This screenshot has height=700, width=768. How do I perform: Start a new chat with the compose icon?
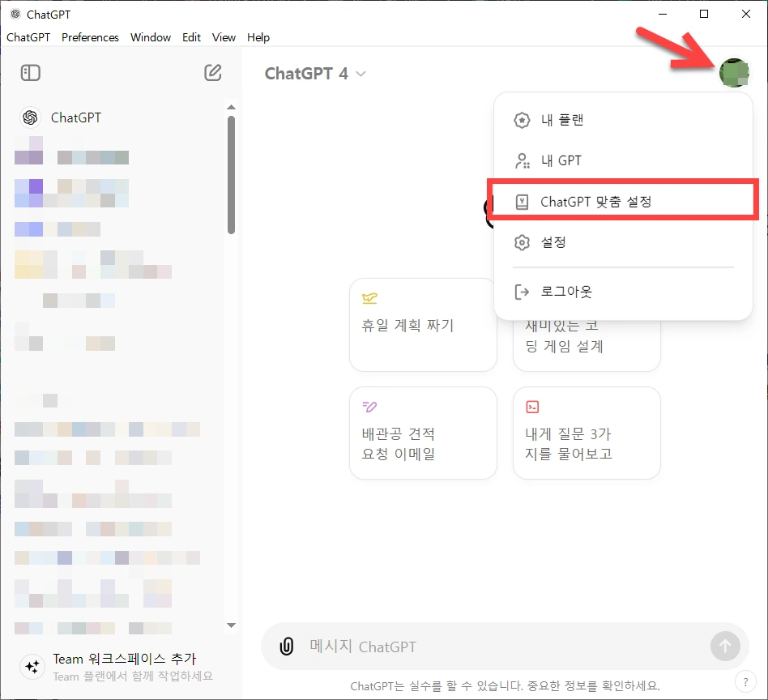[212, 72]
